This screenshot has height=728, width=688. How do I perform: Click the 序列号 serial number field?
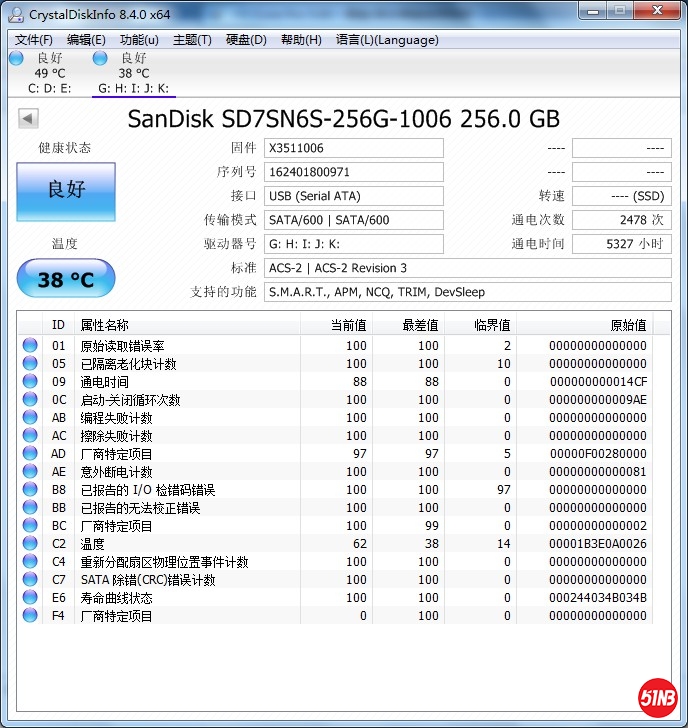click(x=353, y=172)
